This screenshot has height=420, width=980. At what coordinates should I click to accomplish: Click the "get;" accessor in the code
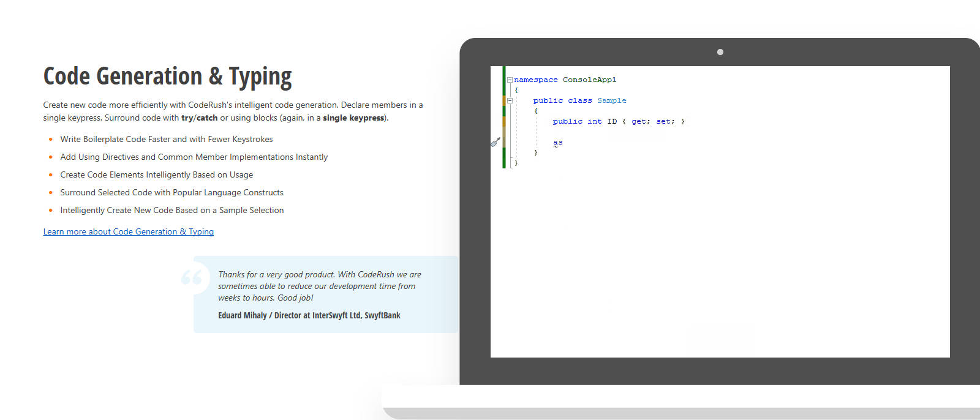coord(641,122)
